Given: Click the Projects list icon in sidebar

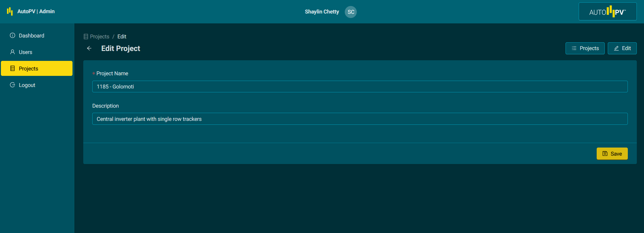Looking at the screenshot, I should (x=13, y=68).
